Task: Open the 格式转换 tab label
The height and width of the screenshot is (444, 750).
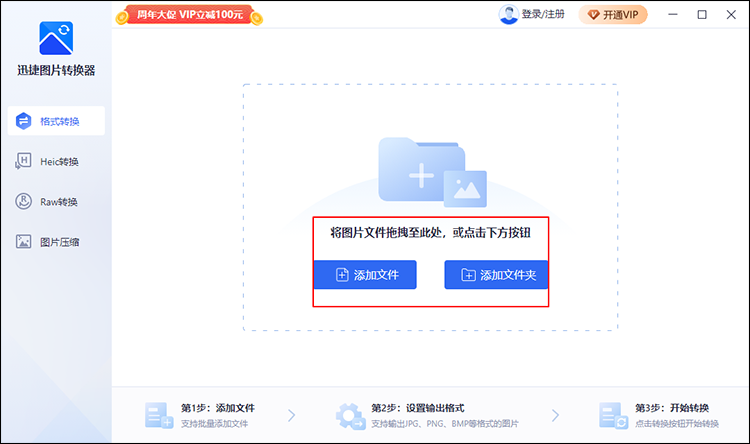Action: click(60, 122)
